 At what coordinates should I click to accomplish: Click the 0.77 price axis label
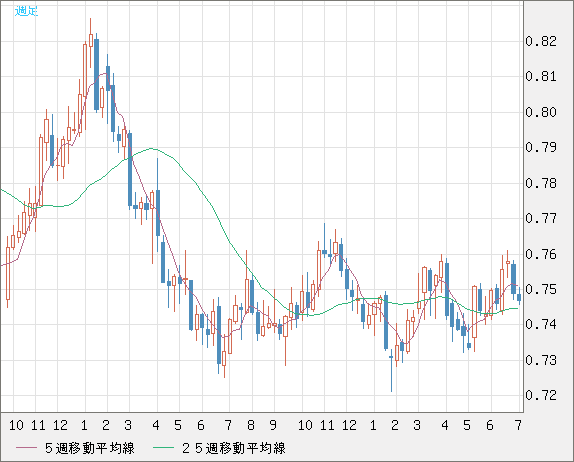point(541,219)
